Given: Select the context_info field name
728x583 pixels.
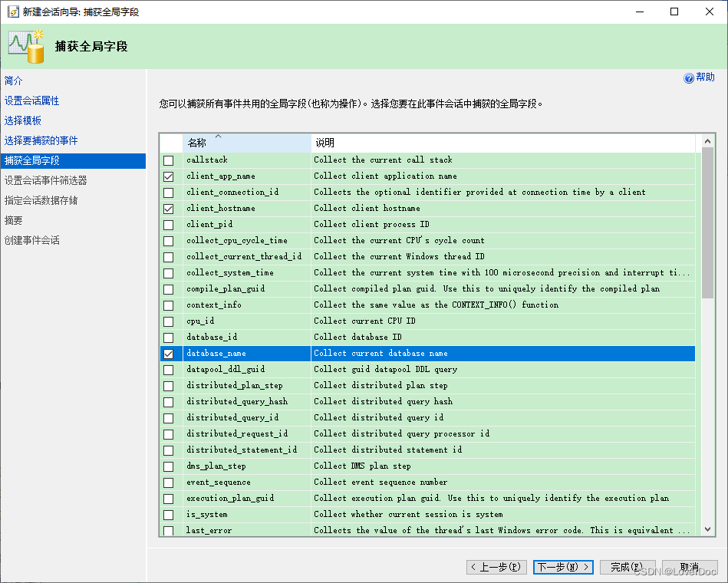Looking at the screenshot, I should 214,305.
